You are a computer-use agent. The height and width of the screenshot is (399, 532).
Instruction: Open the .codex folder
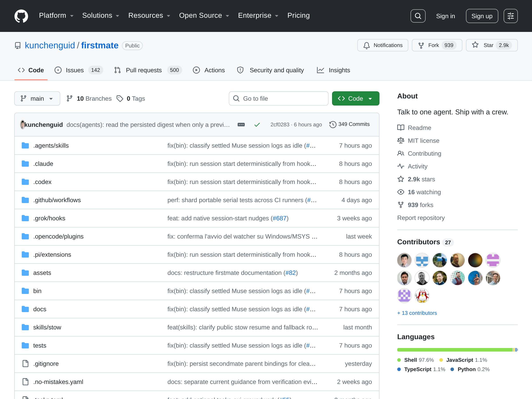(42, 182)
